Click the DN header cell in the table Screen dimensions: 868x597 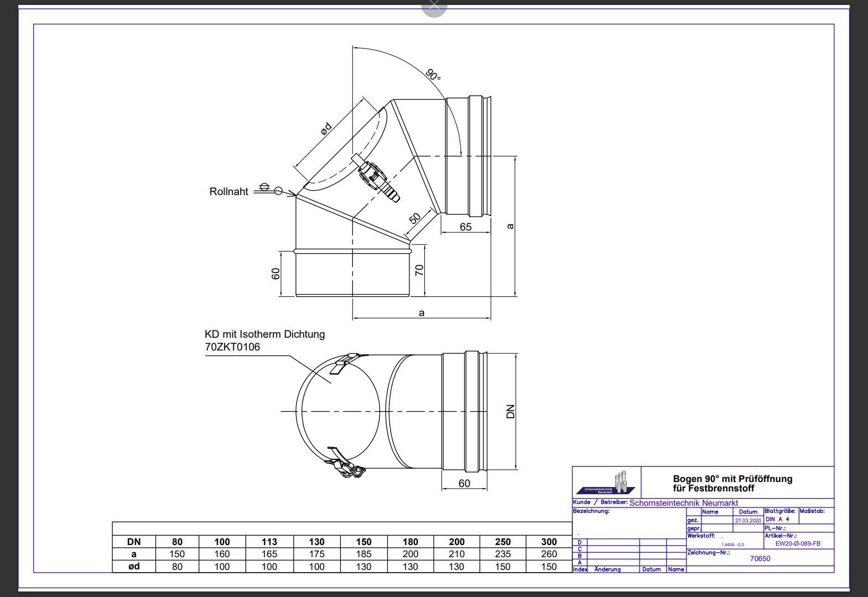point(134,542)
